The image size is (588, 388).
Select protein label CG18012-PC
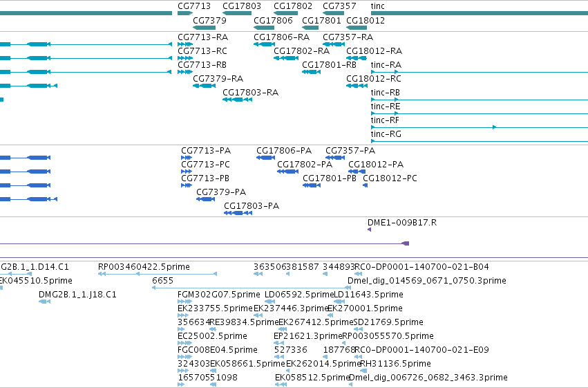click(390, 178)
